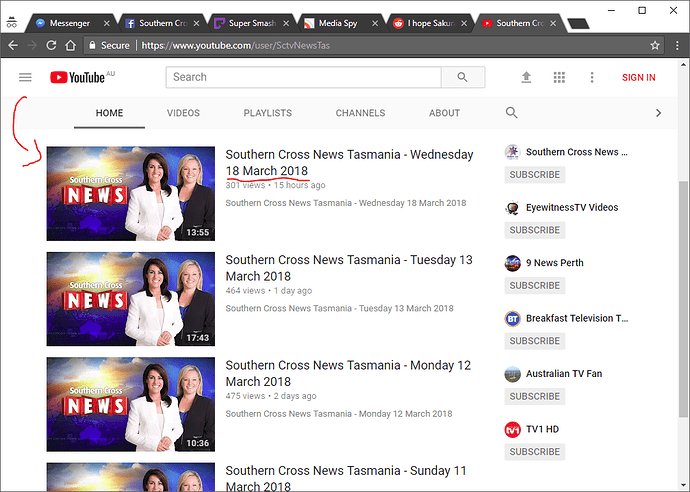Click the Australian TV Fan channel name
The image size is (690, 492).
(x=564, y=374)
